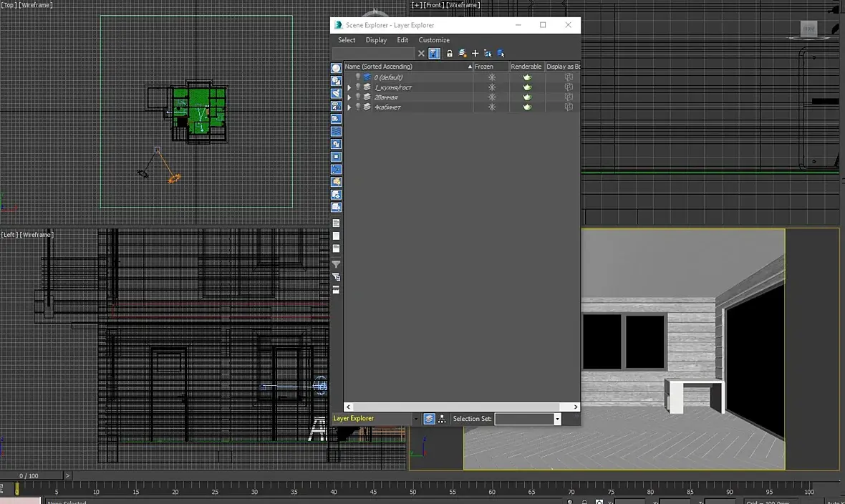Toggle frozen state of 0 (default) layer
The image size is (845, 504).
coord(491,77)
